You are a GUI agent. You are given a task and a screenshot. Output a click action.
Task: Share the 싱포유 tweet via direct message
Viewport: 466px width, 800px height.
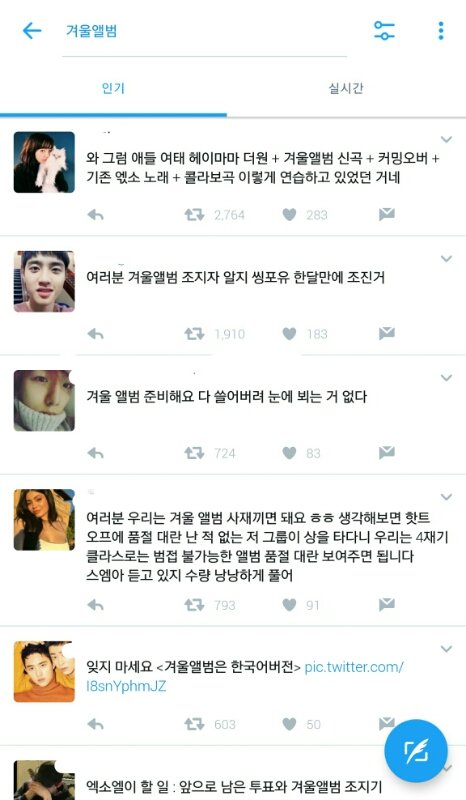(387, 334)
